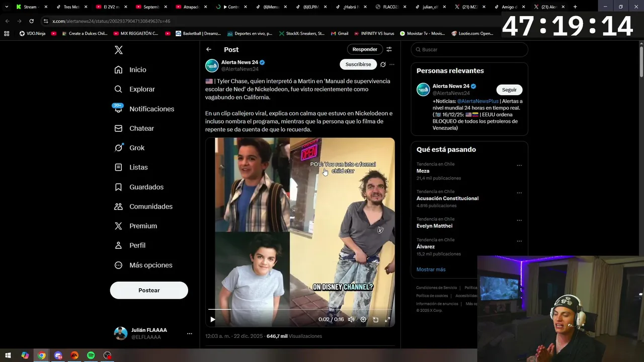This screenshot has height=362, width=644.
Task: Open options dots for Acusación Constitucional
Action: [x=519, y=193]
